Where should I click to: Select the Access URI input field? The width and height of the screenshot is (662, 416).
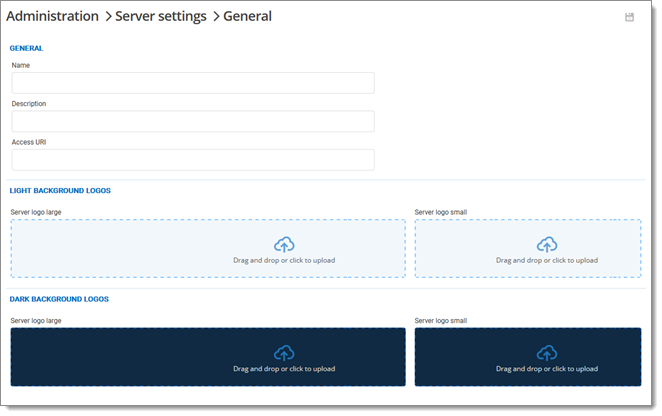tap(193, 160)
